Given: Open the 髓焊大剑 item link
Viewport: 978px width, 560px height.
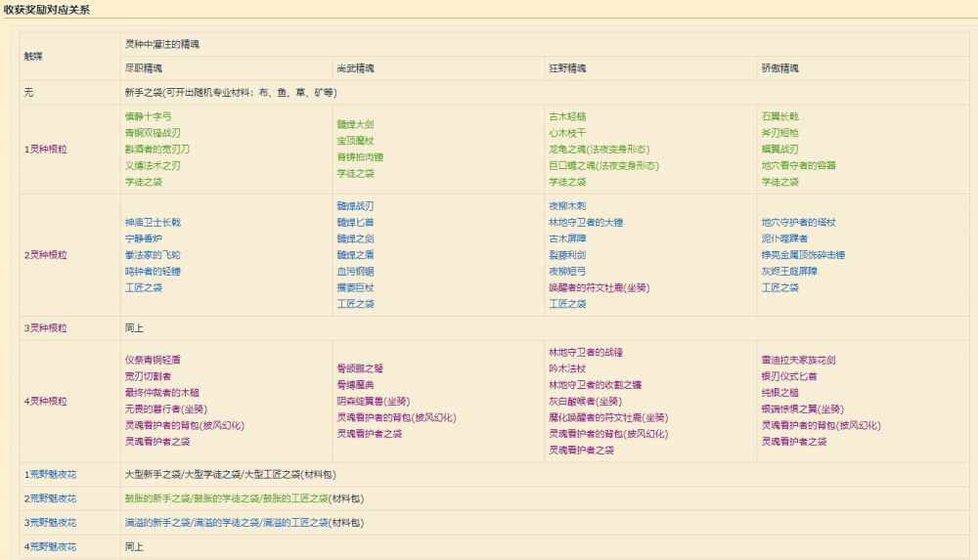Looking at the screenshot, I should tap(356, 125).
